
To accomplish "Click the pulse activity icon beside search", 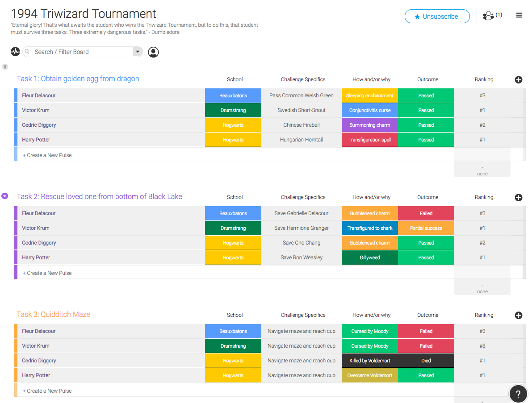I will 16,52.
